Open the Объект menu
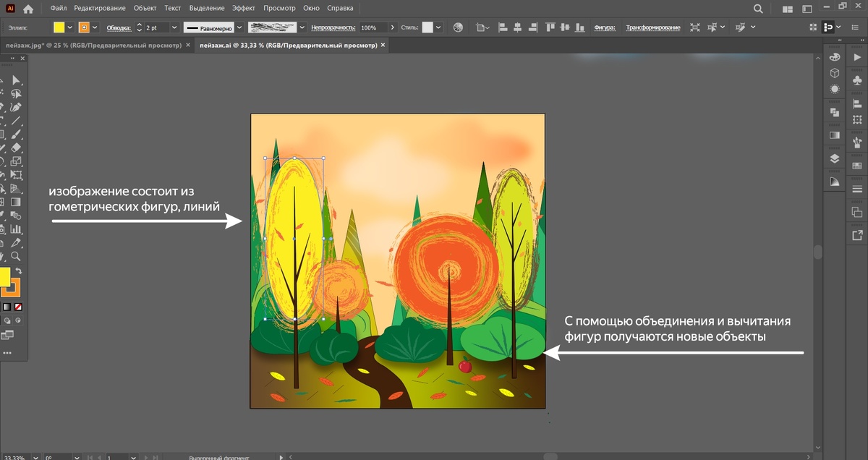Image resolution: width=868 pixels, height=460 pixels. (x=144, y=8)
